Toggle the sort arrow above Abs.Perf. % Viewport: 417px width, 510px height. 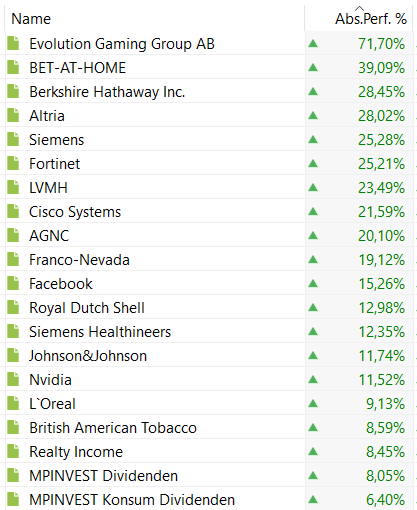(359, 8)
